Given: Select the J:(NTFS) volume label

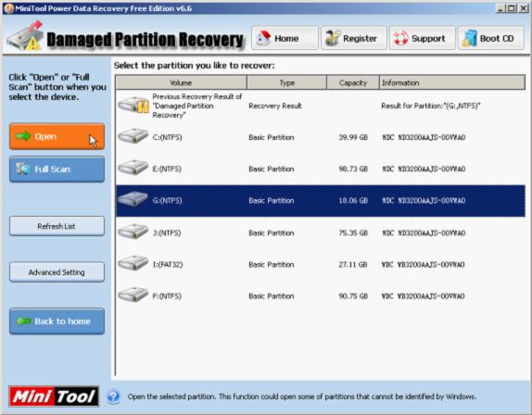Looking at the screenshot, I should pos(167,233).
